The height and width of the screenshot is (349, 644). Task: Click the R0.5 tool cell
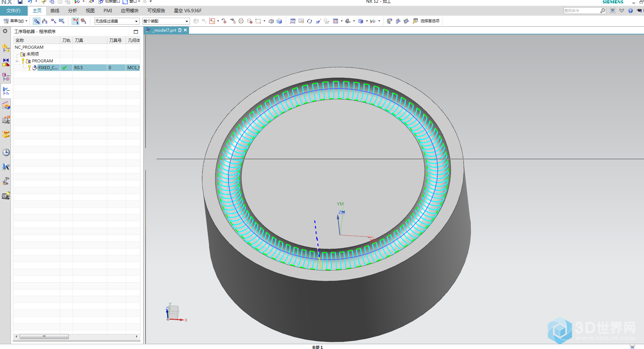(x=90, y=68)
